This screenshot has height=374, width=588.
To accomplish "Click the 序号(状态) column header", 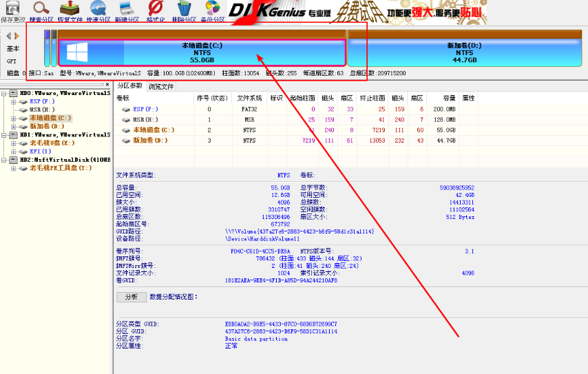I will (x=213, y=98).
